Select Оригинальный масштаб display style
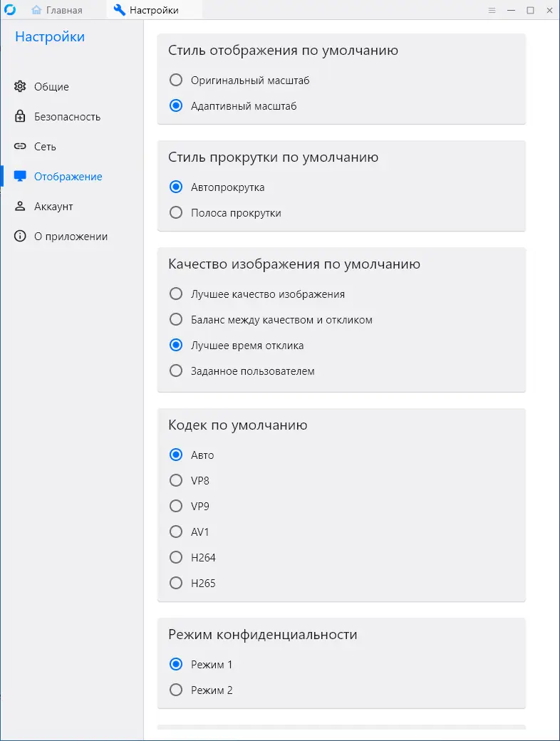 click(176, 80)
